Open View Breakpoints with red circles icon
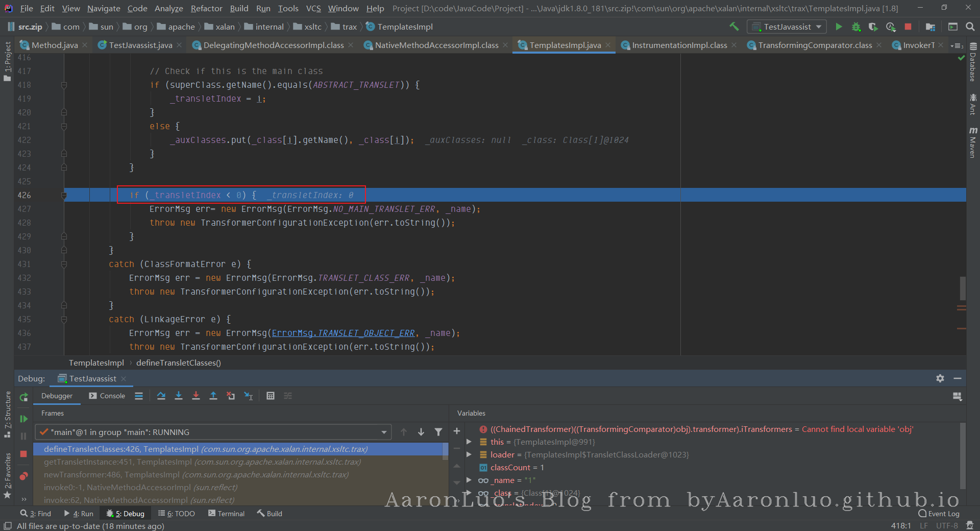Screen dimensions: 980x531 click(x=23, y=476)
